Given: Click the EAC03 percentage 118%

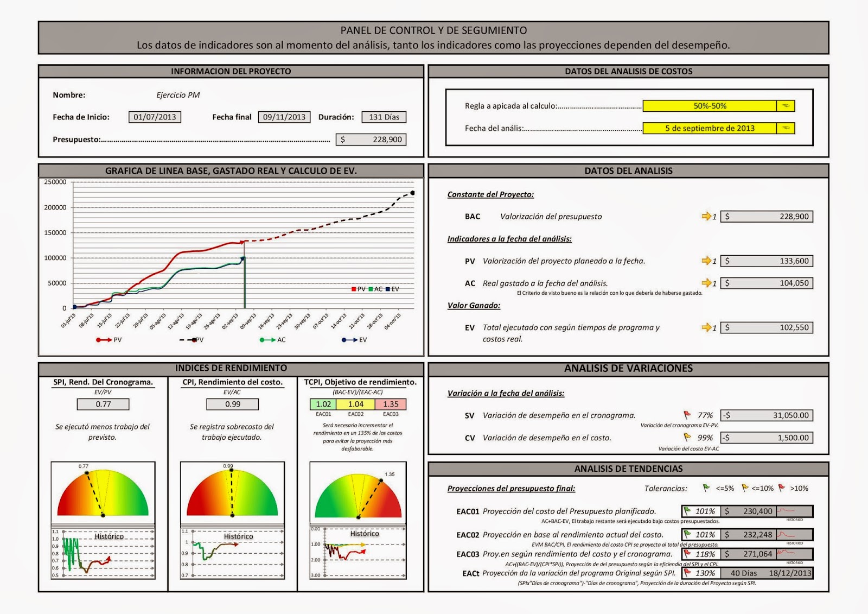Looking at the screenshot, I should 705,554.
